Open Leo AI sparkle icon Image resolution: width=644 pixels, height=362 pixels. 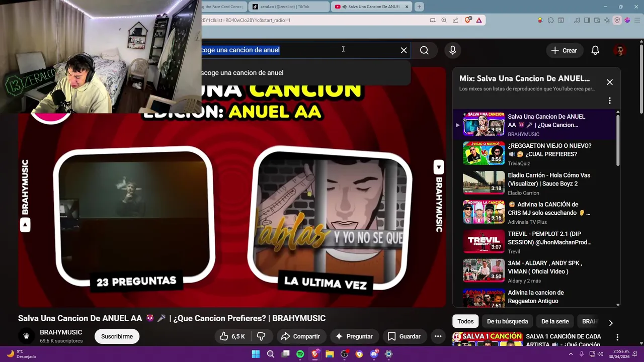607,20
